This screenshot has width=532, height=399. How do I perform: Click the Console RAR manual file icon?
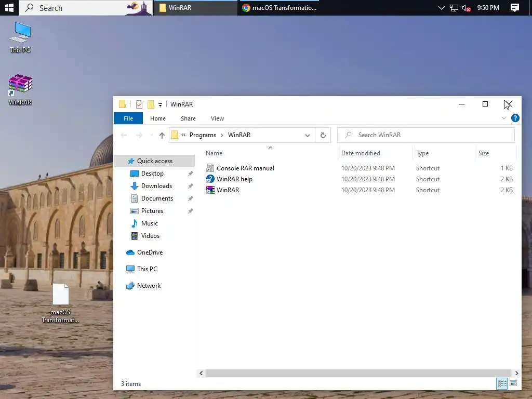[210, 168]
